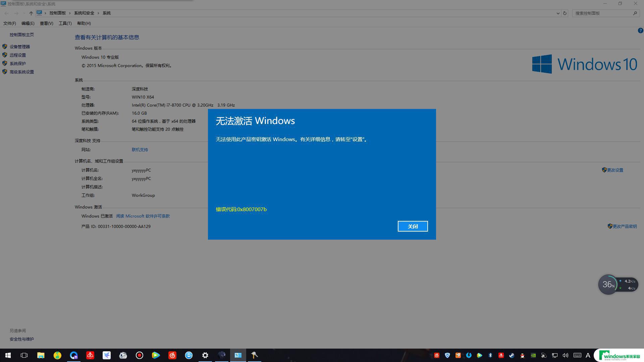Open the 帮助(H) menu

pos(84,23)
